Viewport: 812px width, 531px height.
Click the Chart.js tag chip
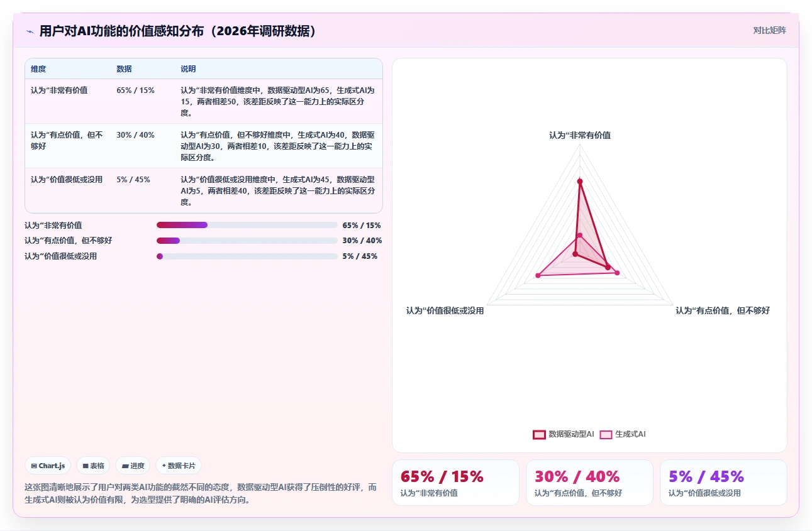coord(48,466)
